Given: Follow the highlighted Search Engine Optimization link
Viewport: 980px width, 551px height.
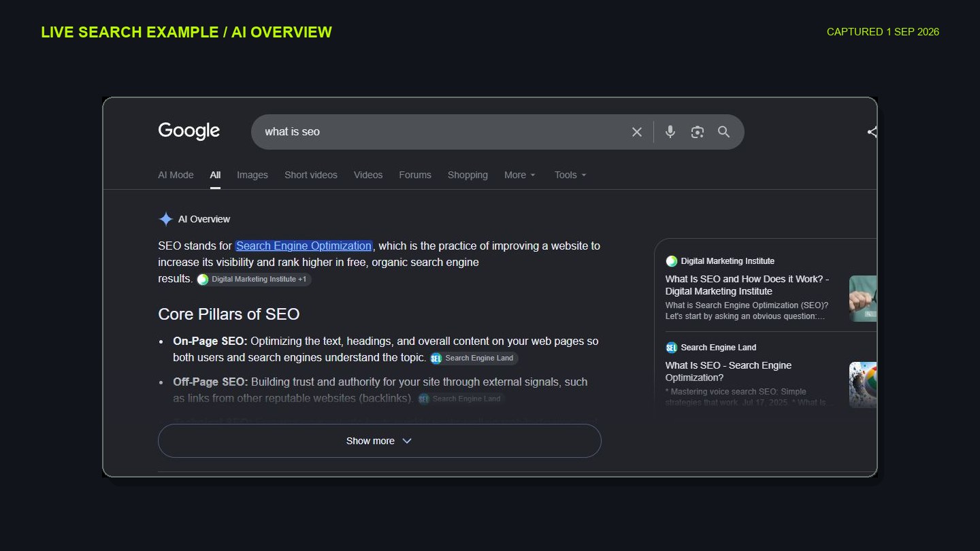Looking at the screenshot, I should (x=304, y=246).
